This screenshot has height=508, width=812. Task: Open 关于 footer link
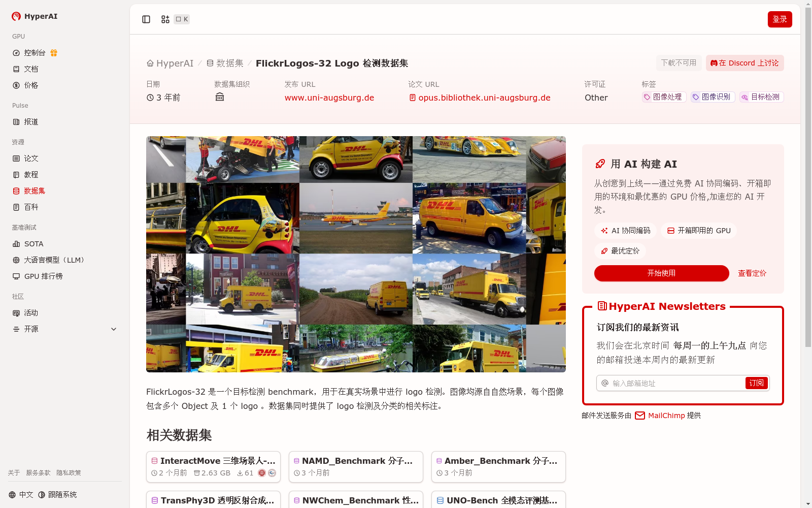tap(14, 473)
